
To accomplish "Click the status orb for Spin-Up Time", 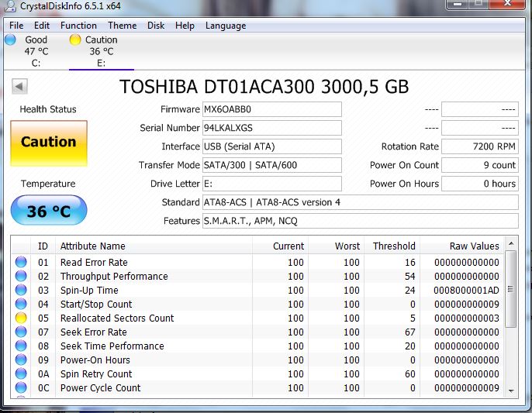I will point(21,290).
